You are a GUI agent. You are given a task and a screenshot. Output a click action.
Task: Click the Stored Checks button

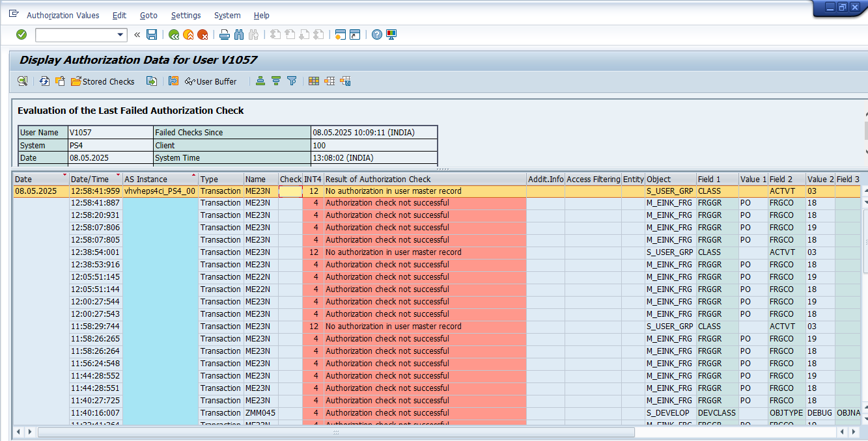(x=103, y=81)
